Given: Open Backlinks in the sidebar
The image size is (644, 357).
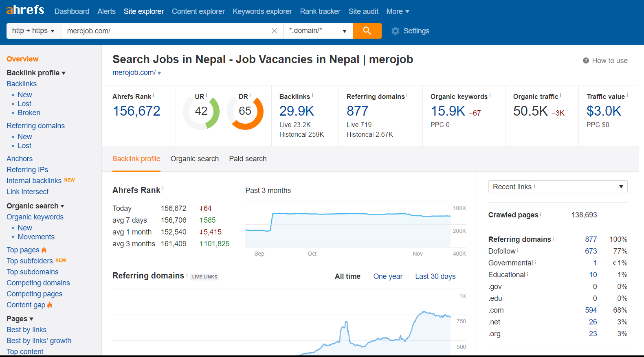Looking at the screenshot, I should (22, 84).
